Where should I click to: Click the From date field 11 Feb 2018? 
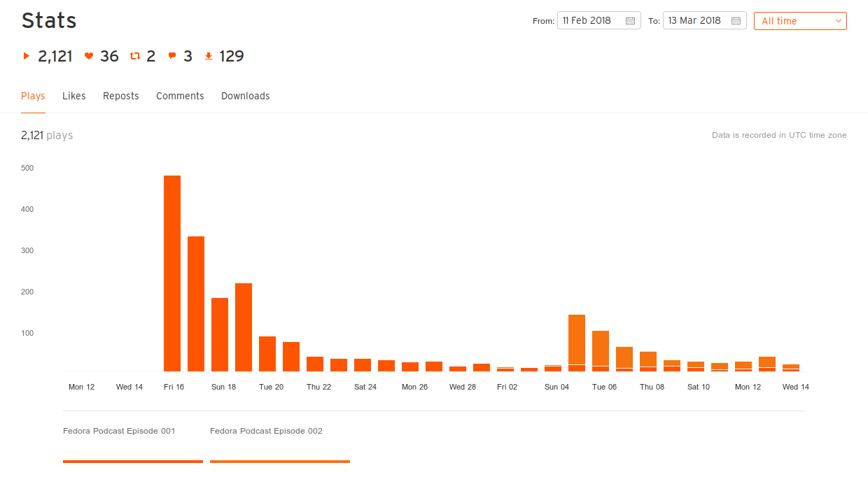pyautogui.click(x=599, y=20)
